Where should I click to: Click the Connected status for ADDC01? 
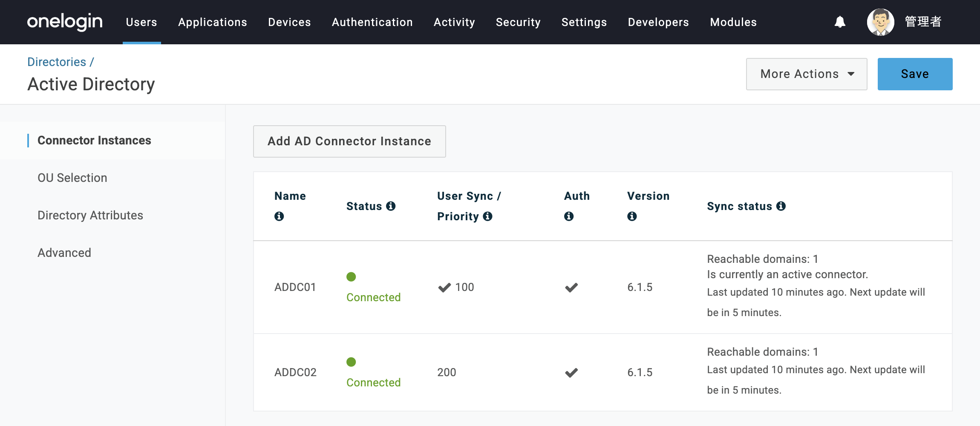[x=373, y=297]
